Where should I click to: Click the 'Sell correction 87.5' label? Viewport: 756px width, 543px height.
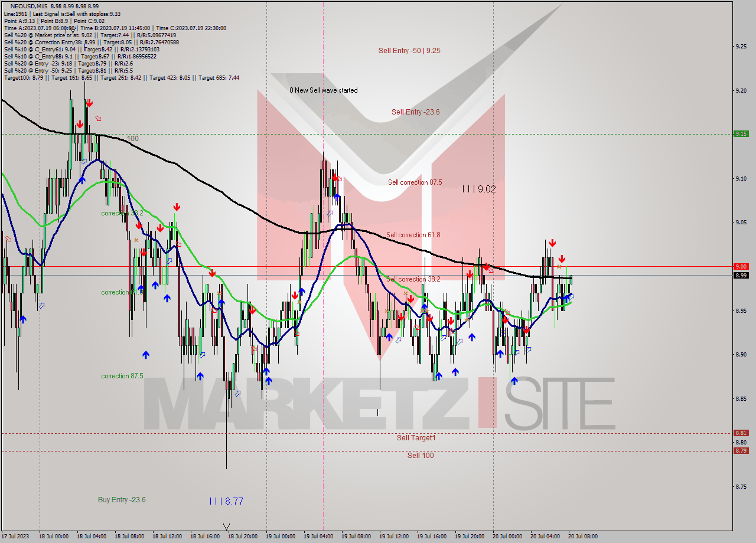415,182
